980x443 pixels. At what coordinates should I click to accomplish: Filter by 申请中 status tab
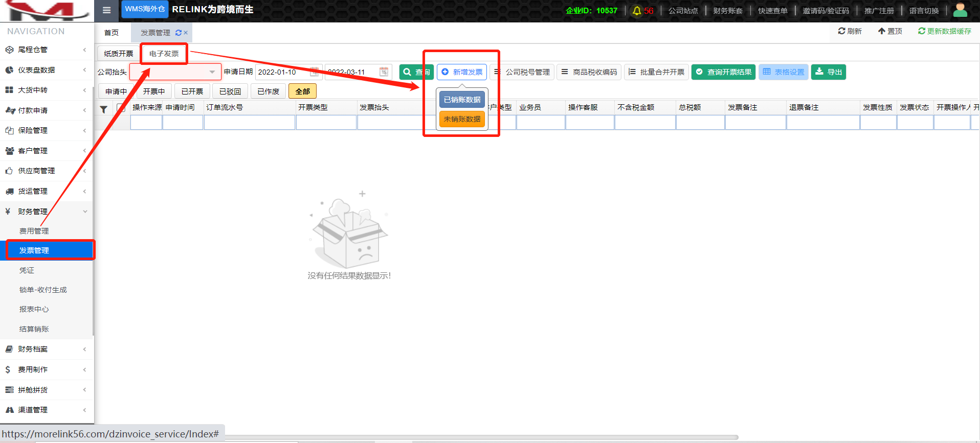[116, 91]
